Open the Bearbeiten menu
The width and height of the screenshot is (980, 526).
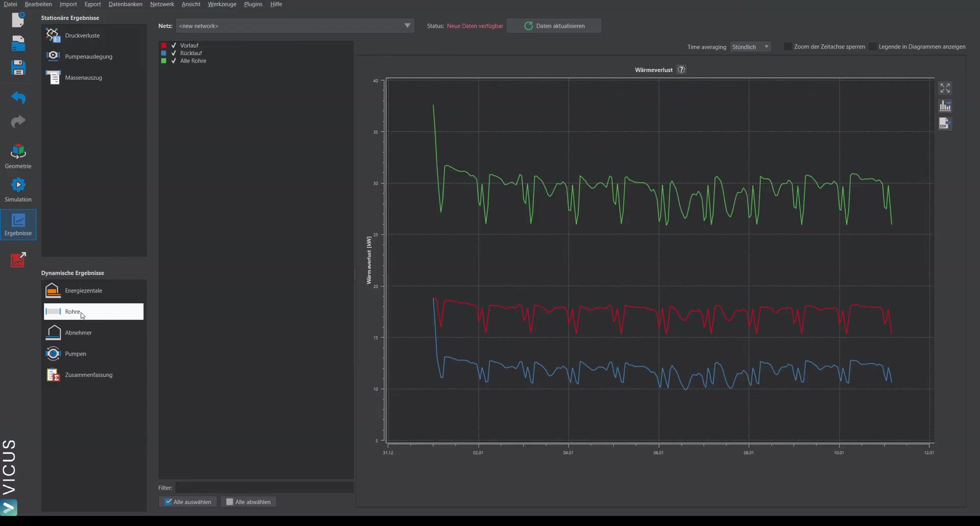tap(38, 4)
